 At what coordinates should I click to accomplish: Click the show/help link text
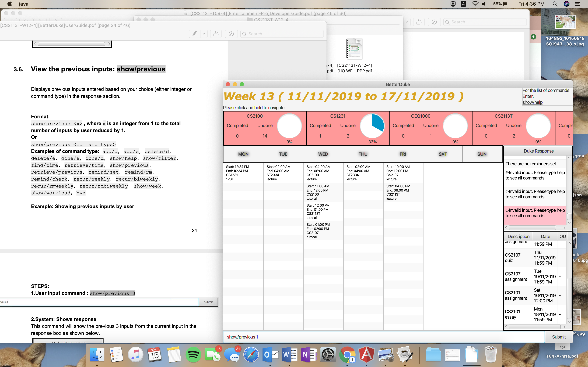click(532, 102)
